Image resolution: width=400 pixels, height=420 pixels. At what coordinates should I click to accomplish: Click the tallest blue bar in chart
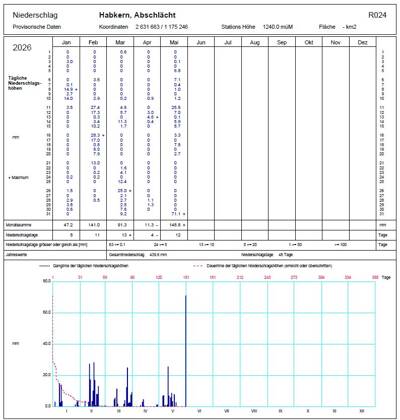[x=186, y=351]
